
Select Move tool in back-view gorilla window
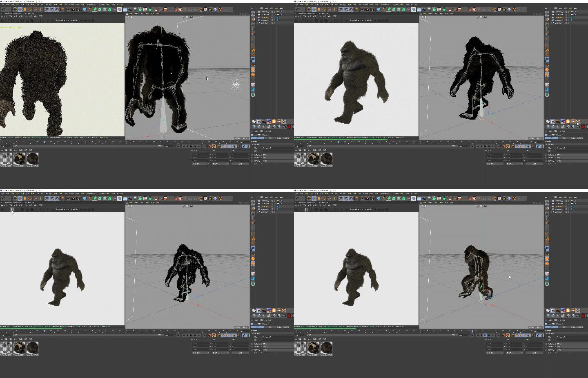click(x=20, y=9)
